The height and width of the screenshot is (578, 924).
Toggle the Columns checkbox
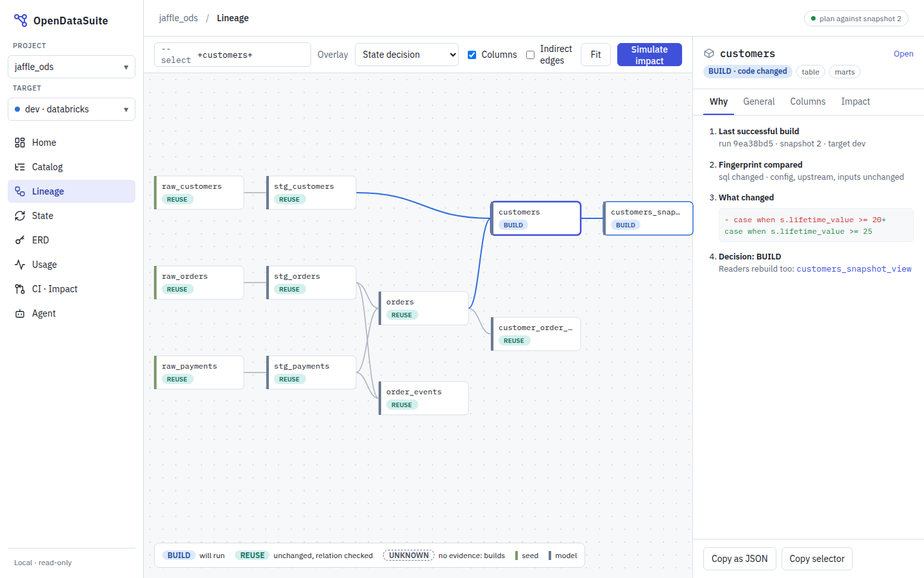pyautogui.click(x=472, y=55)
